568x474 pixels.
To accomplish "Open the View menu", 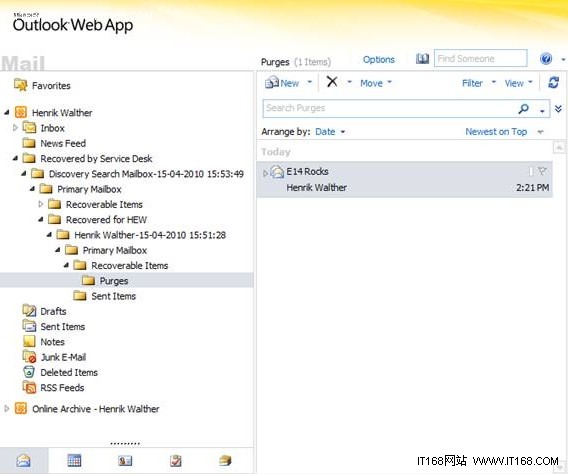I will pyautogui.click(x=518, y=83).
